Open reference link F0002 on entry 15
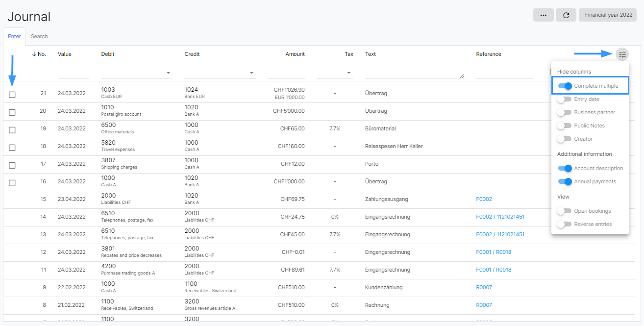Image resolution: width=644 pixels, height=326 pixels. (484, 199)
